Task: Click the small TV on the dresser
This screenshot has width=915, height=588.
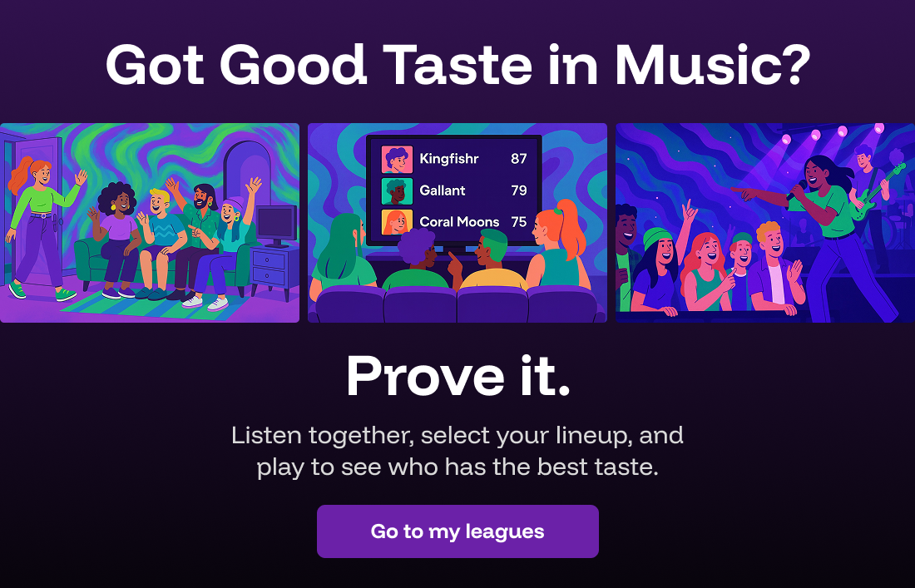Action: [x=276, y=222]
